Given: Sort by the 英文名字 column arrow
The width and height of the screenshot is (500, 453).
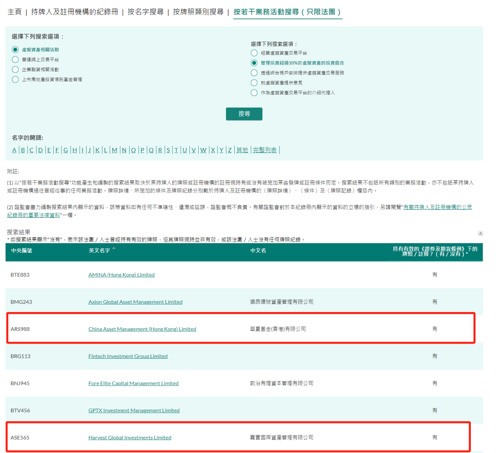Looking at the screenshot, I should click(114, 249).
